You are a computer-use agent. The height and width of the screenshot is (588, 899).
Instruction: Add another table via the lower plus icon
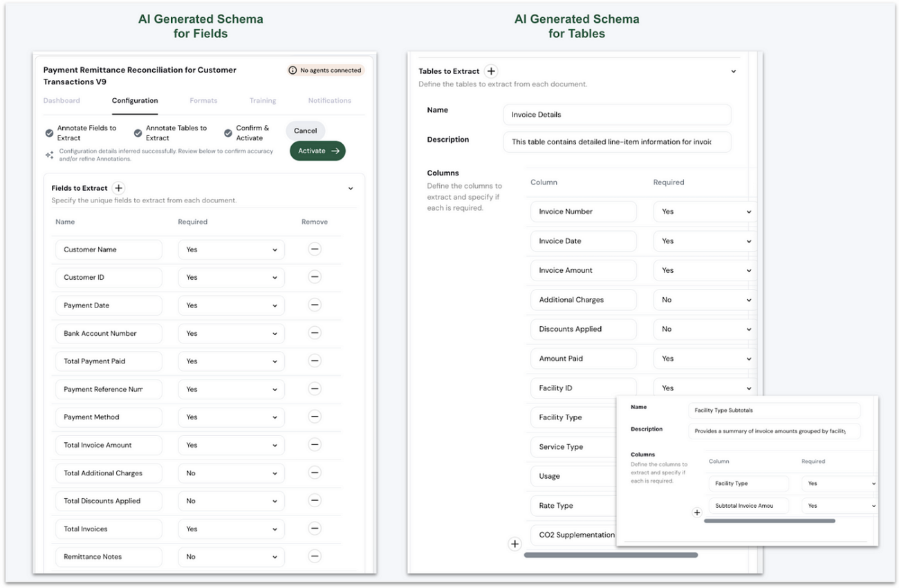515,544
